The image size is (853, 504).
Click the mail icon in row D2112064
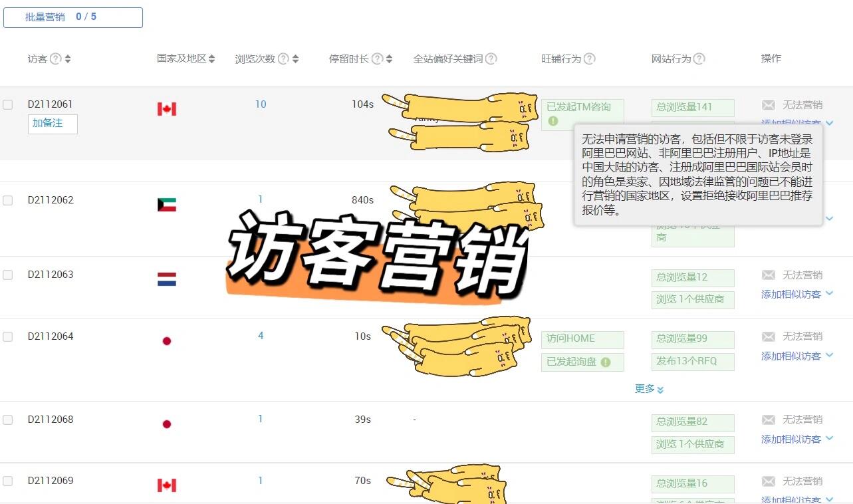[x=769, y=337]
